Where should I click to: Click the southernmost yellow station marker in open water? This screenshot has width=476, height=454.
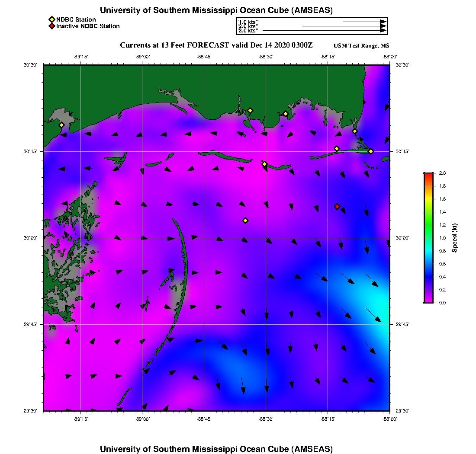pos(245,221)
